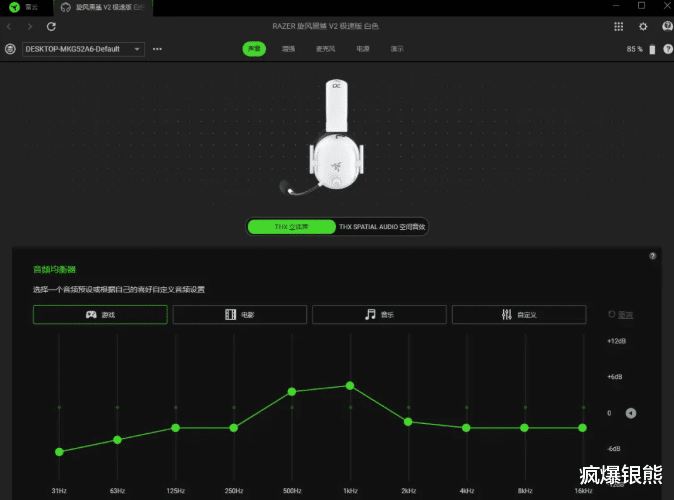This screenshot has height=500, width=674.
Task: Switch to the 增强 (Enhancement) tab
Action: click(288, 49)
